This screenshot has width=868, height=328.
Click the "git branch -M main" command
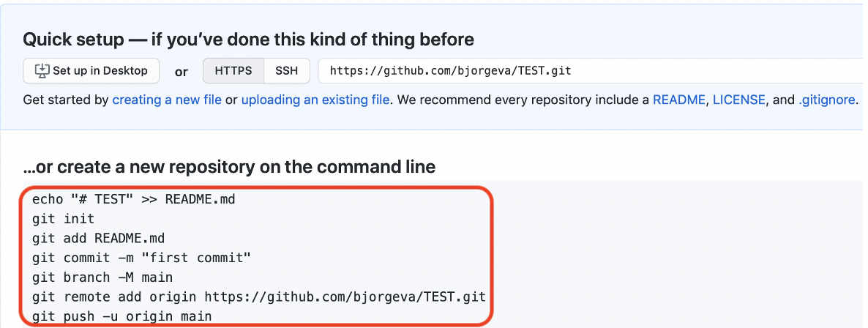point(102,277)
